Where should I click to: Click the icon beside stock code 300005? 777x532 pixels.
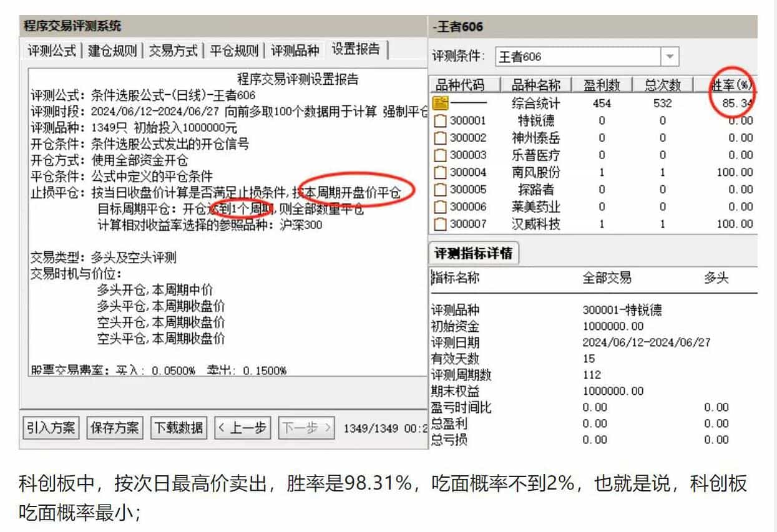point(440,189)
